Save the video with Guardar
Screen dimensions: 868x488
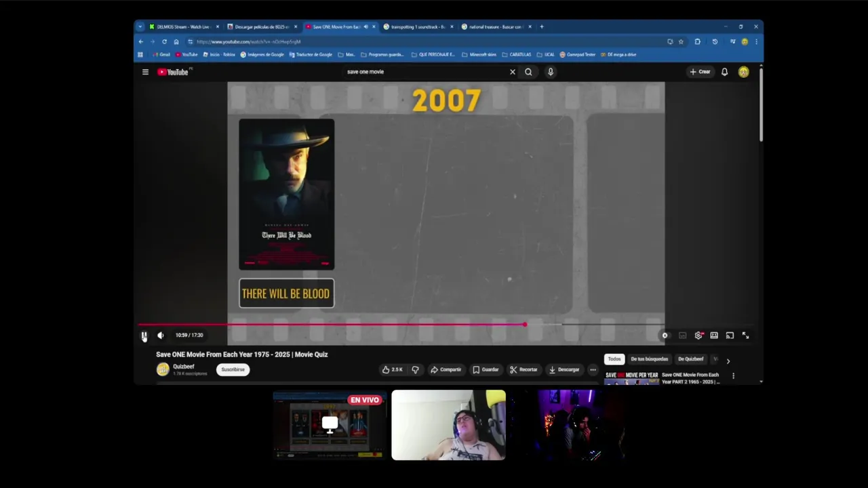(x=486, y=369)
